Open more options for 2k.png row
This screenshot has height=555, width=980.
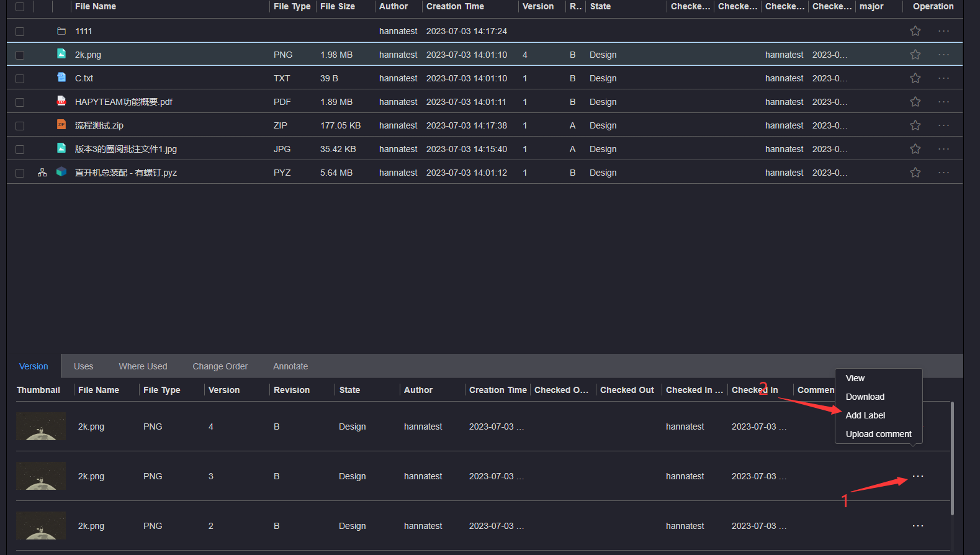pyautogui.click(x=943, y=55)
